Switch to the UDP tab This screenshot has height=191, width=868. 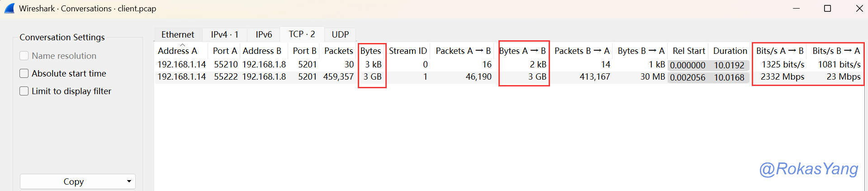pyautogui.click(x=340, y=34)
